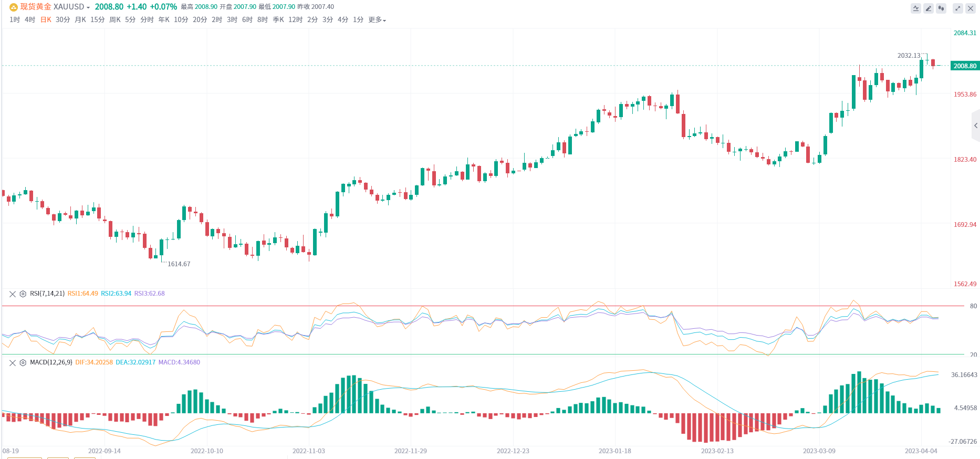Image resolution: width=980 pixels, height=459 pixels.
Task: Expand the 更多 timeframe dropdown
Action: [377, 20]
